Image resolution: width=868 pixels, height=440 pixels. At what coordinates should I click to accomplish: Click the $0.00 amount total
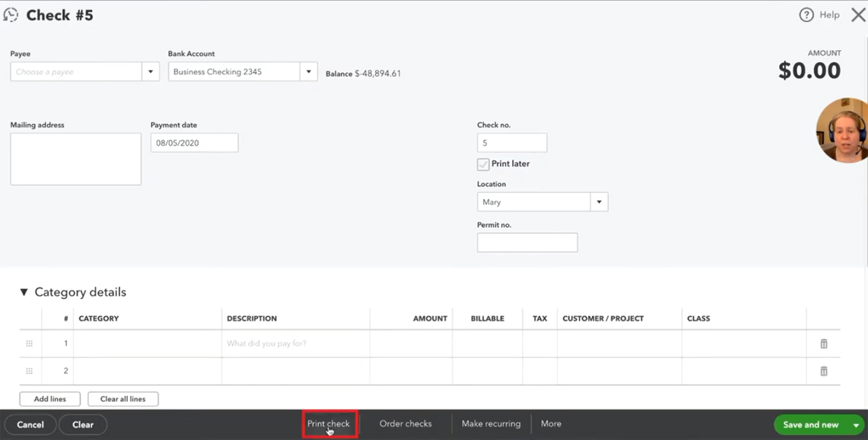point(809,70)
